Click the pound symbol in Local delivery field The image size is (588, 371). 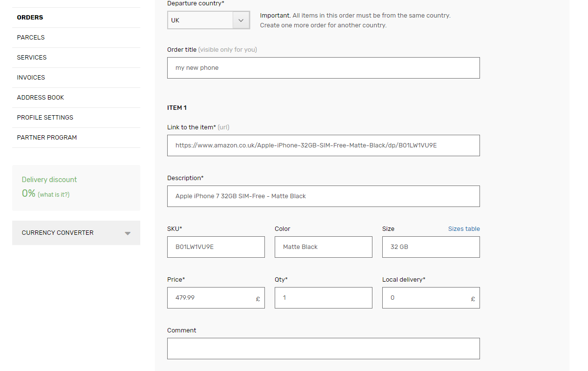[x=473, y=299]
